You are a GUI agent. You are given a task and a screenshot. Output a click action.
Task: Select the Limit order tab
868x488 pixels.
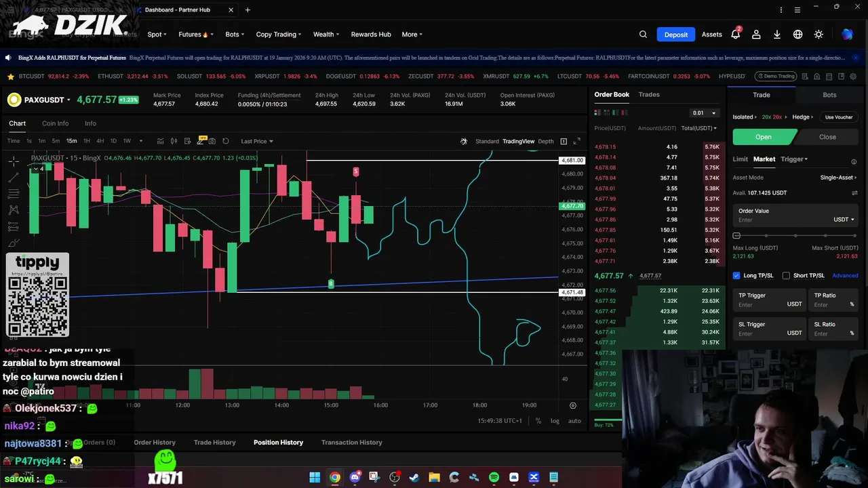tap(740, 159)
